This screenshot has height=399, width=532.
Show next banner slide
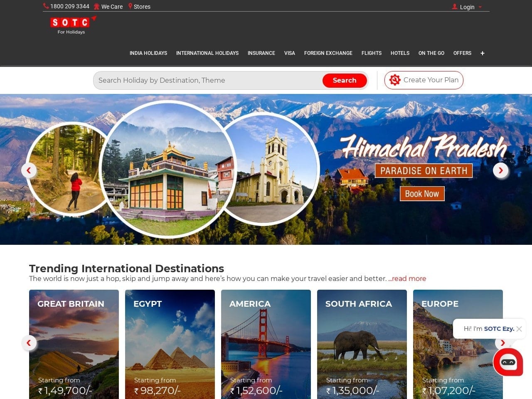point(500,170)
